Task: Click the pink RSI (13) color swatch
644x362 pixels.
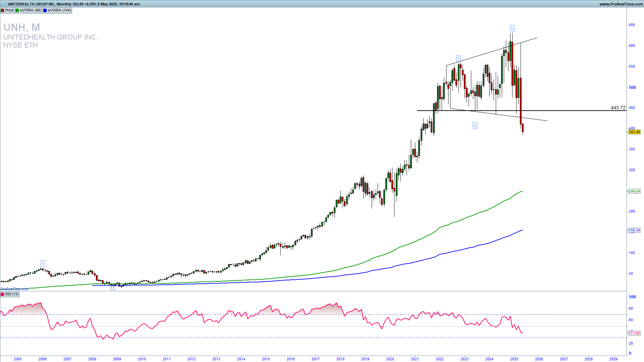Action: click(2, 294)
